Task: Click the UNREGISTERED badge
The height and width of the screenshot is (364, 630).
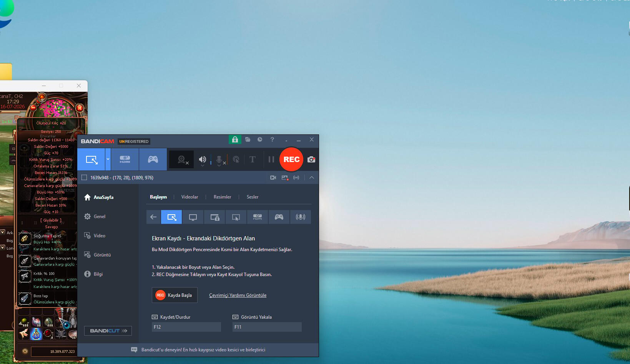Action: pos(134,141)
